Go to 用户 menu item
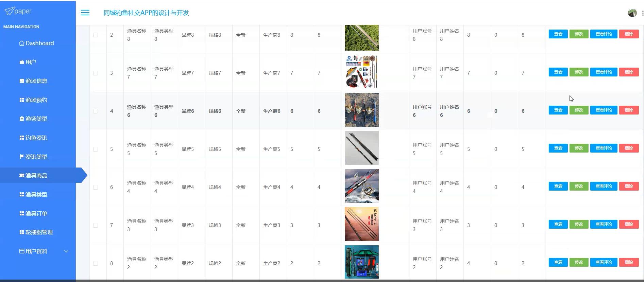Image resolution: width=644 pixels, height=282 pixels. [38, 62]
